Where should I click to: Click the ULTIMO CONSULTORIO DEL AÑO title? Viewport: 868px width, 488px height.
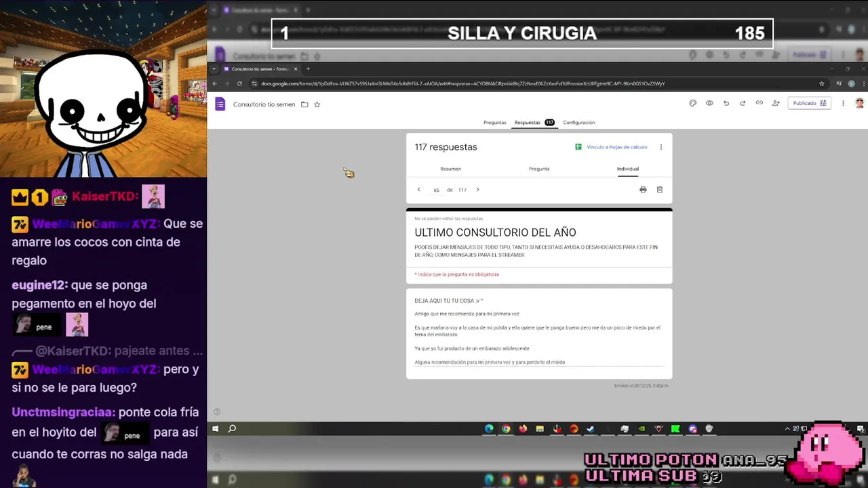(495, 232)
